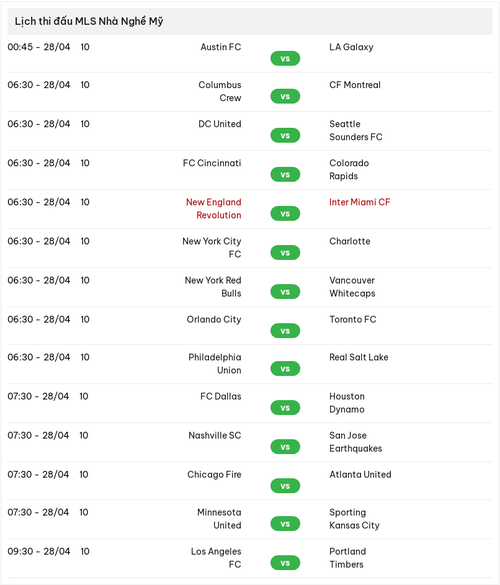
Task: Select the Portland Timbers team name
Action: point(348,558)
